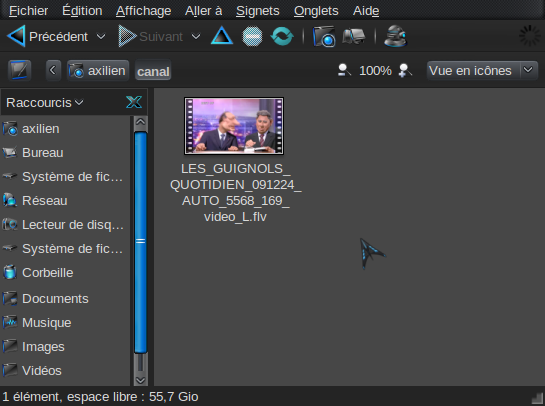Open the Raccourcis sidebar selector dropdown
This screenshot has width=545, height=406.
click(45, 103)
